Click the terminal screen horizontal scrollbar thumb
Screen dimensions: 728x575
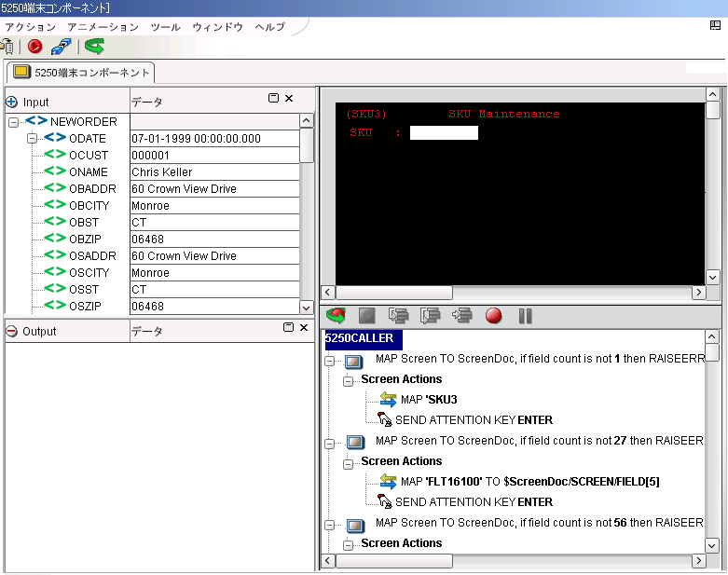[393, 293]
